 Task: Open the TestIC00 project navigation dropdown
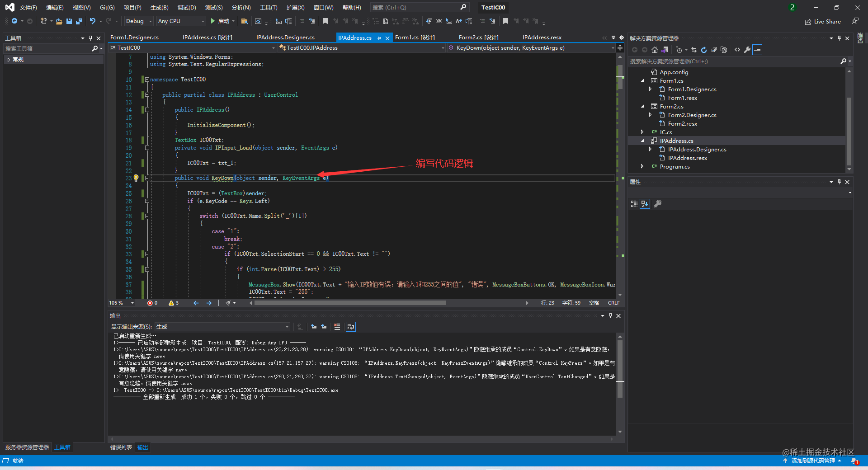(192, 48)
